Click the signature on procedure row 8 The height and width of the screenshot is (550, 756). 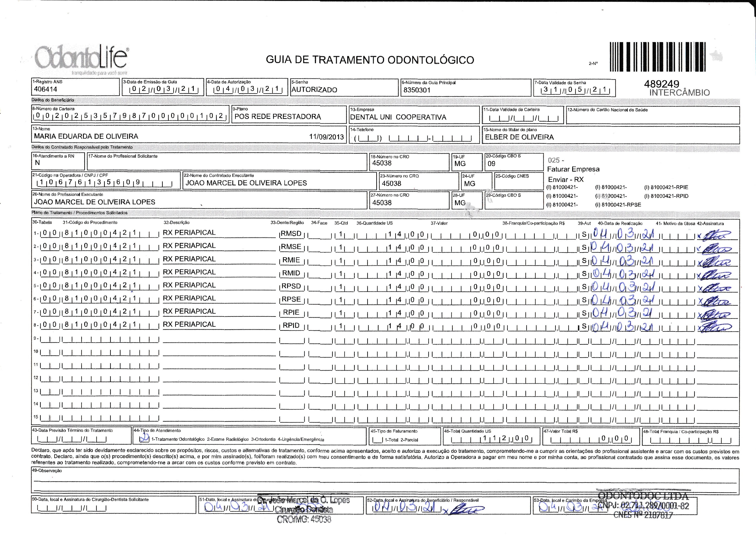(716, 327)
